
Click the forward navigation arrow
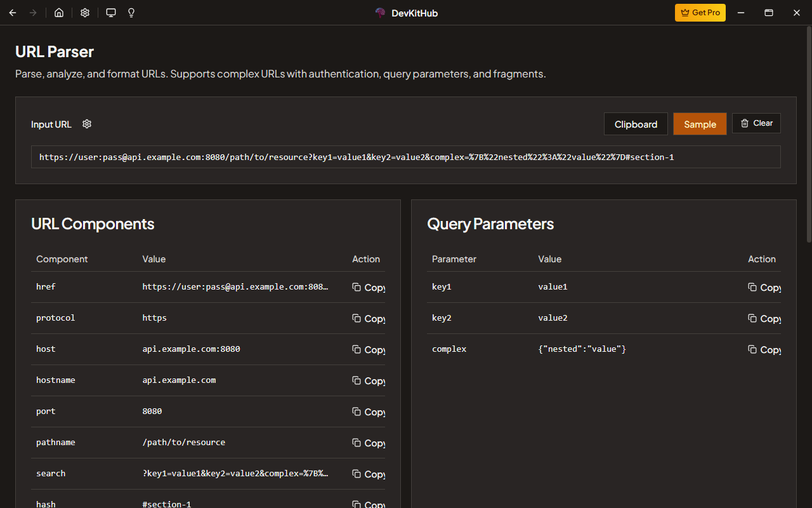33,13
